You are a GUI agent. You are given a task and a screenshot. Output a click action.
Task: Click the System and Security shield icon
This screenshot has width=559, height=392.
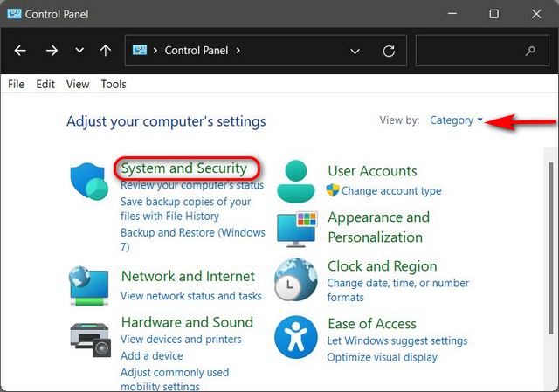(89, 182)
